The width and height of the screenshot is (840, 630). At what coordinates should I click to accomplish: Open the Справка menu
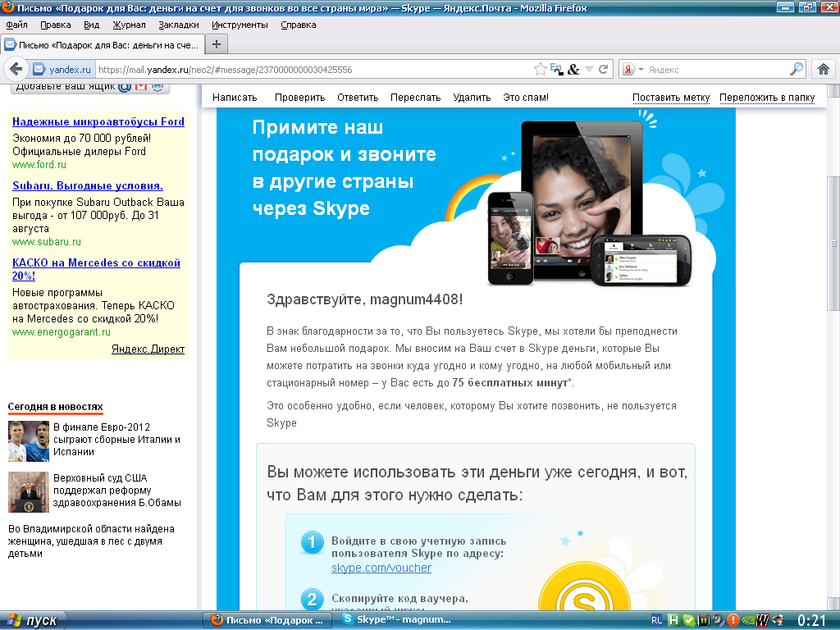(299, 25)
